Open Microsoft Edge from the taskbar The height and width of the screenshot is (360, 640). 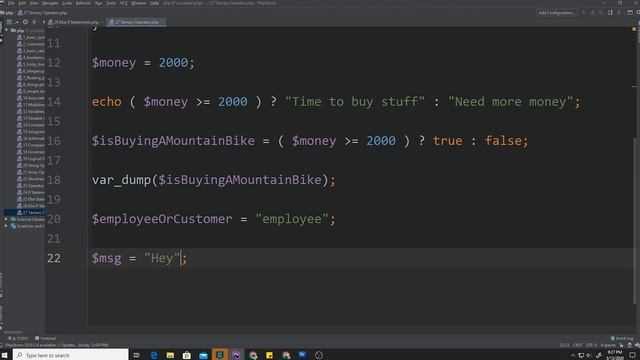154,355
